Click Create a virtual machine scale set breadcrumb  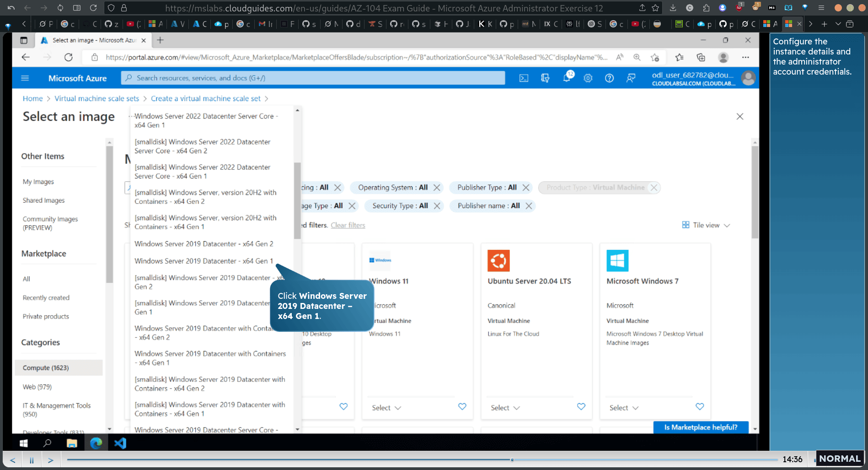[206, 98]
